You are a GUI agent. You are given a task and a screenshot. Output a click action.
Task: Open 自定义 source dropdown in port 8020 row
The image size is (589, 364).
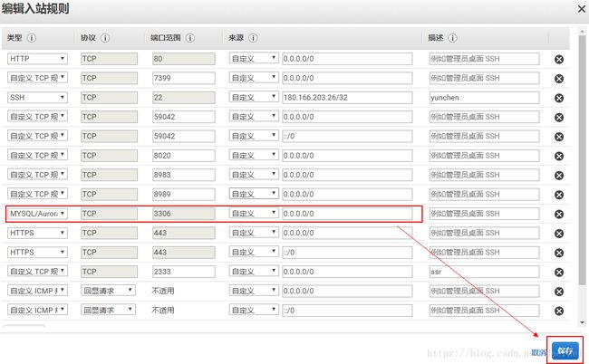pyautogui.click(x=254, y=156)
